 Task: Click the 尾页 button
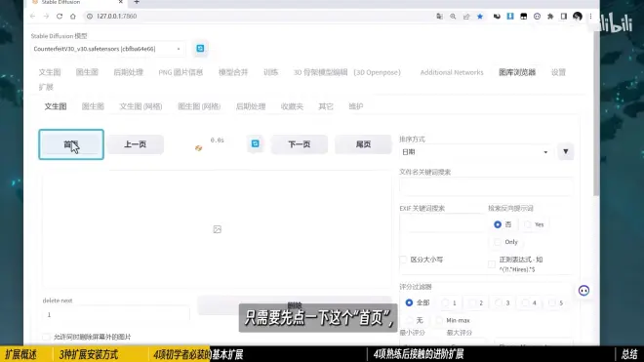(x=363, y=144)
